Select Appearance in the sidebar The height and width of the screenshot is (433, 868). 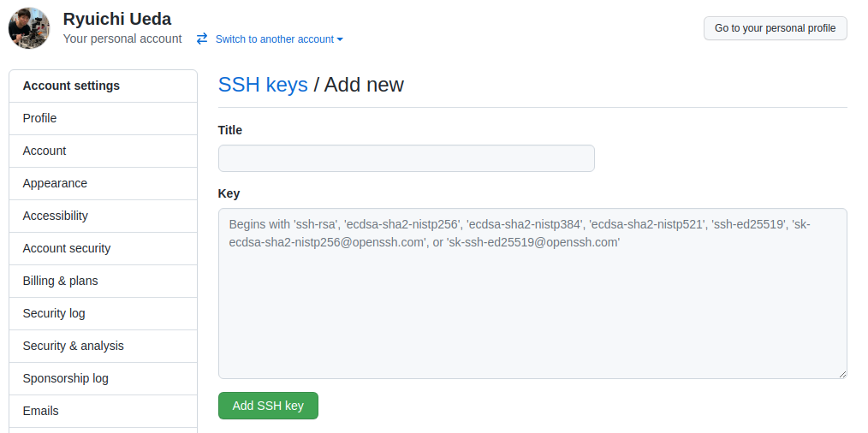click(x=55, y=183)
